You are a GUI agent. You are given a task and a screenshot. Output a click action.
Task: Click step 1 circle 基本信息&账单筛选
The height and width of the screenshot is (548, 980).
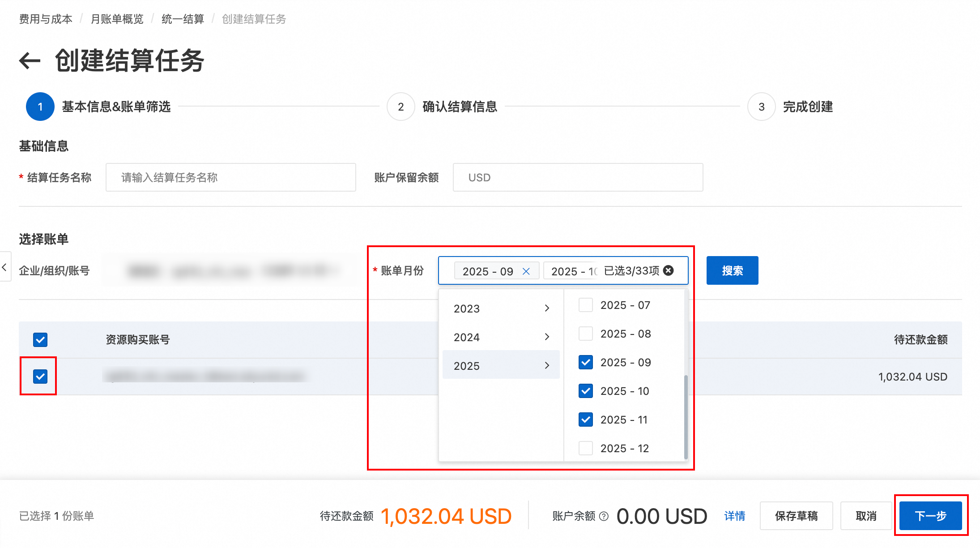pos(40,107)
